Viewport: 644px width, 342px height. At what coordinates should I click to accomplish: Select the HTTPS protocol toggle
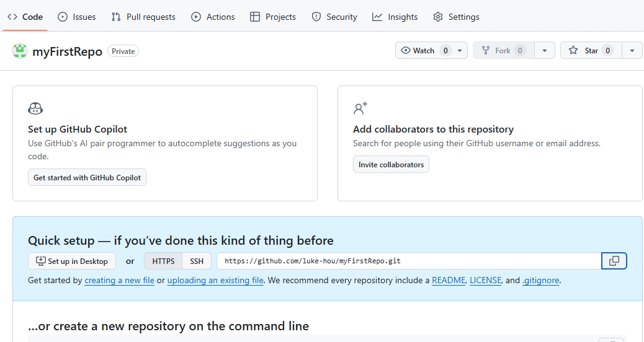(x=163, y=261)
